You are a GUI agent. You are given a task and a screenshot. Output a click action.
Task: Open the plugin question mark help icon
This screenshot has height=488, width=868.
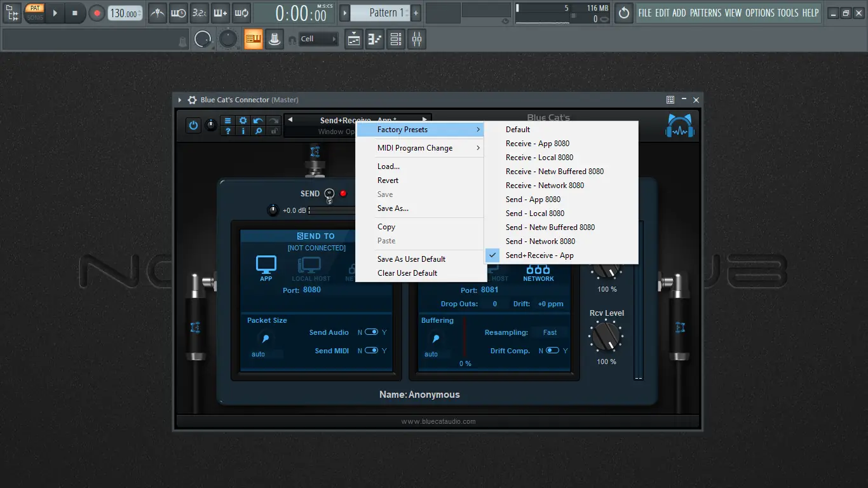click(x=227, y=132)
